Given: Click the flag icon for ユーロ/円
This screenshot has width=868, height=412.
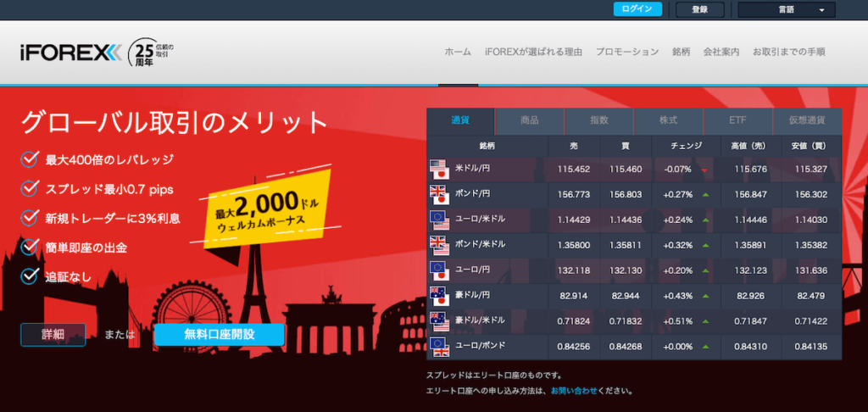Looking at the screenshot, I should (438, 270).
